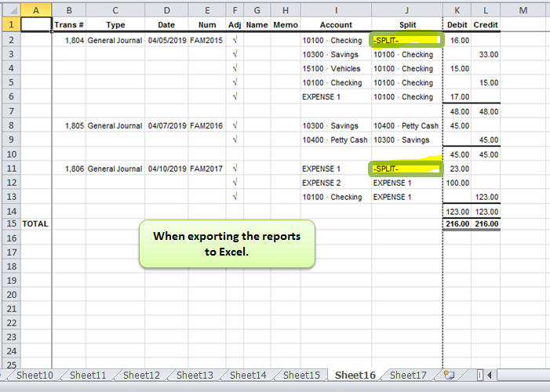Select '10400 · Petty Cash' account cell in row 9
This screenshot has width=550, height=392.
(336, 140)
